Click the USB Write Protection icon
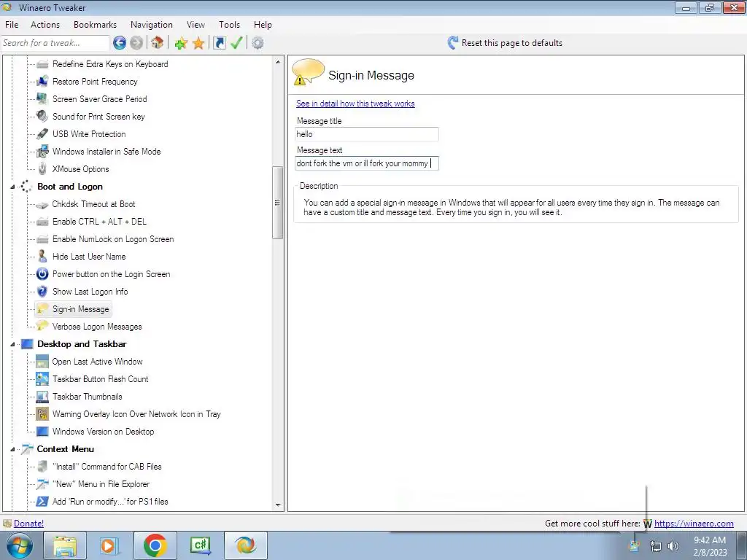The image size is (747, 560). pos(42,134)
